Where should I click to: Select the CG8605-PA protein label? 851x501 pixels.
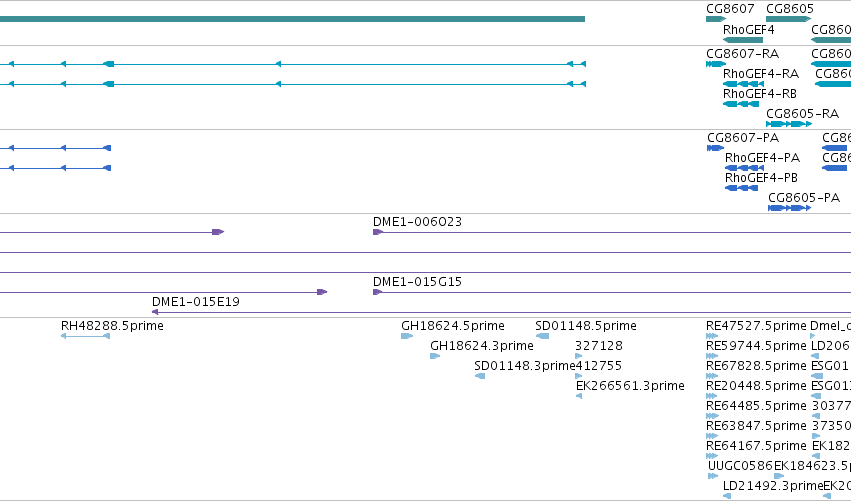(804, 198)
